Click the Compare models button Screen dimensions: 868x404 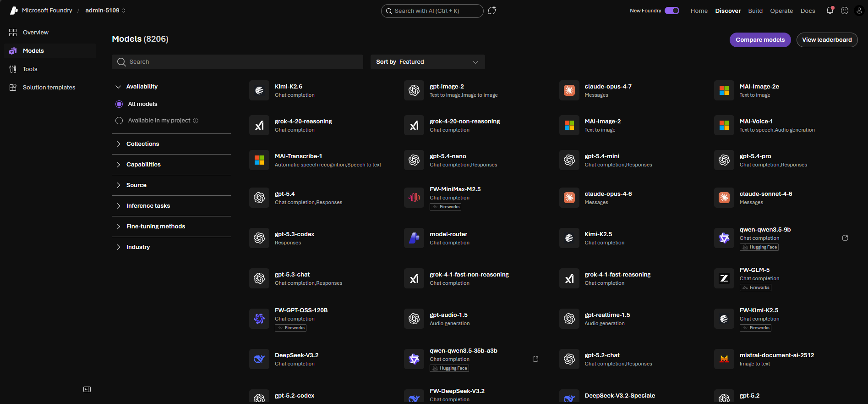[760, 40]
